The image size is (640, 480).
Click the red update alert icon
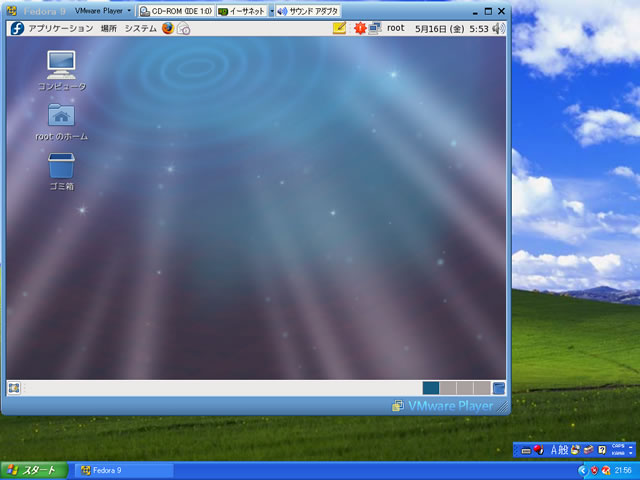tap(359, 28)
